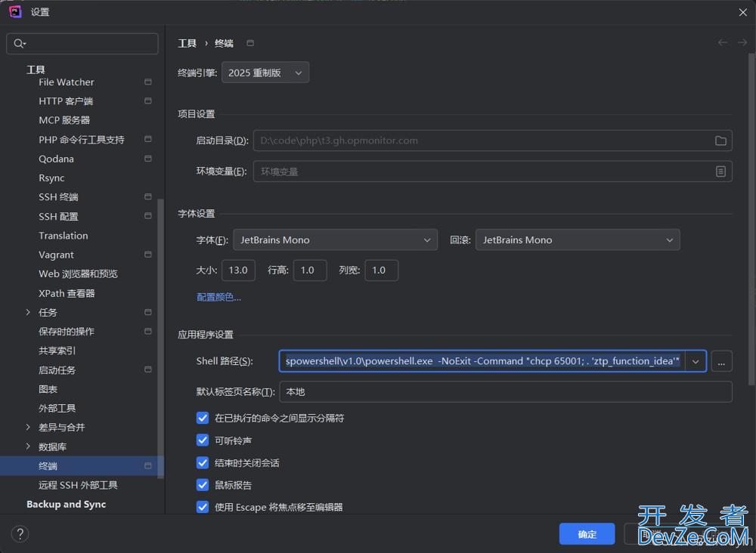Click project-level icon beside 启动任务
Image resolution: width=756 pixels, height=553 pixels.
(x=148, y=369)
